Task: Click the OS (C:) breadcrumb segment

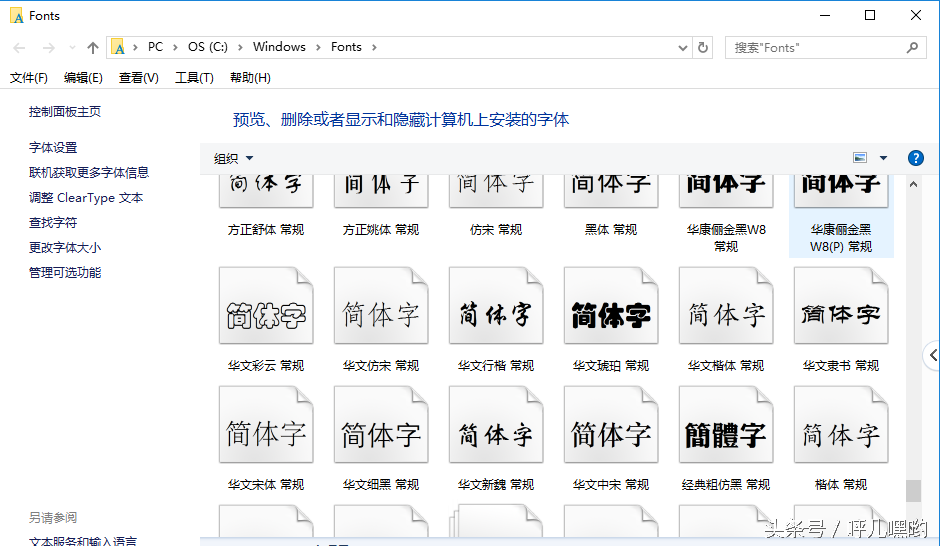Action: click(208, 47)
